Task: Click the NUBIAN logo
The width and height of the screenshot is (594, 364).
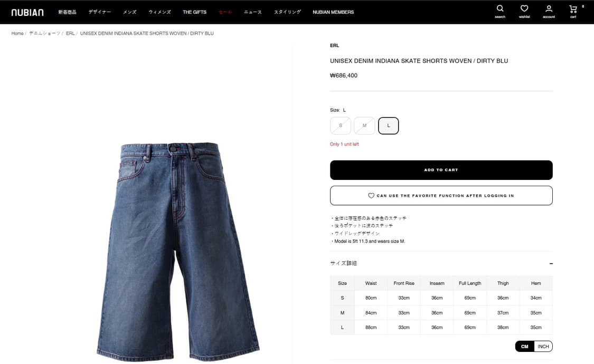Action: pos(27,13)
